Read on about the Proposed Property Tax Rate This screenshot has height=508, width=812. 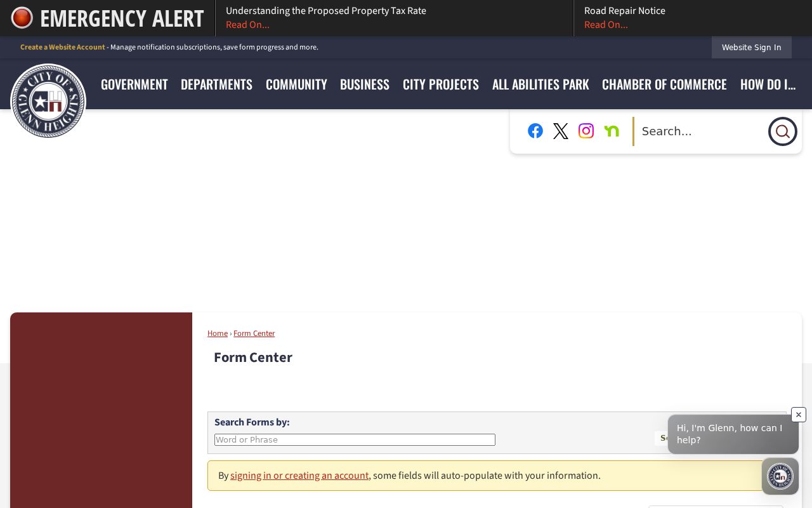point(247,25)
